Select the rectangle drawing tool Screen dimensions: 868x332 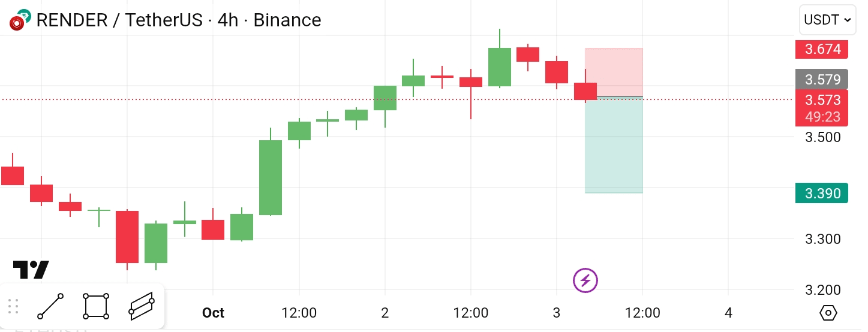[96, 306]
